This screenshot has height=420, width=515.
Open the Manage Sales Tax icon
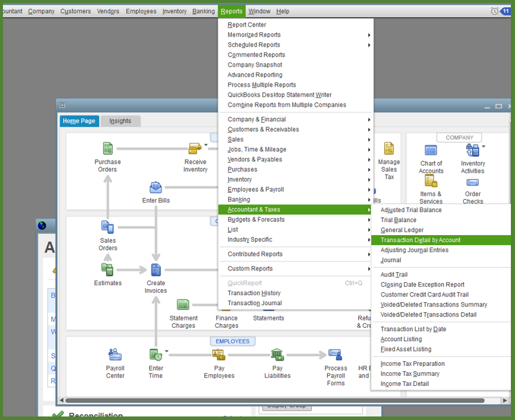(x=389, y=148)
